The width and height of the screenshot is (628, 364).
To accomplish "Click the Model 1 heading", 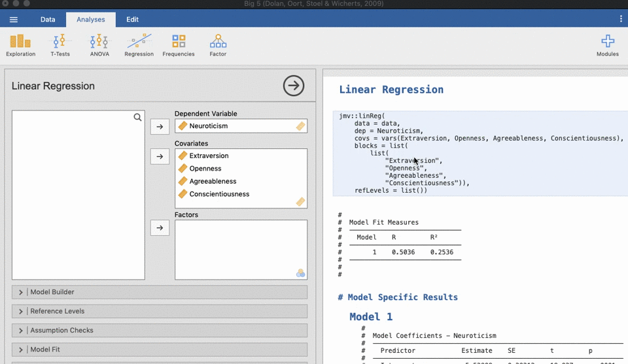I will tap(371, 317).
